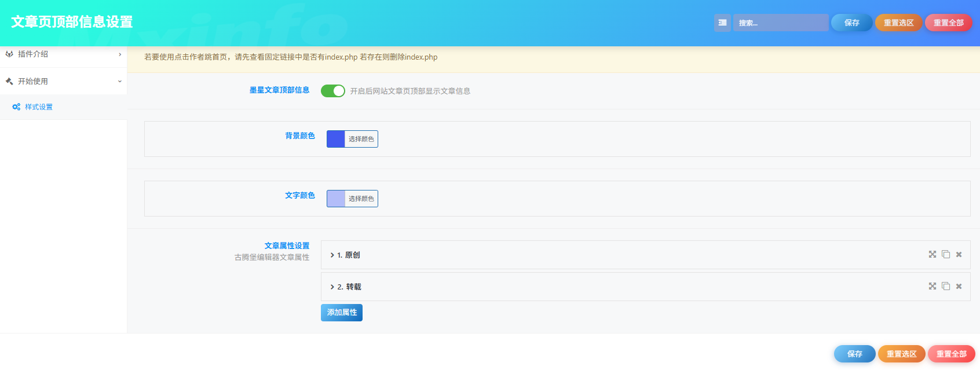
Task: Click the 插件介绍 plugin icon
Action: 9,54
